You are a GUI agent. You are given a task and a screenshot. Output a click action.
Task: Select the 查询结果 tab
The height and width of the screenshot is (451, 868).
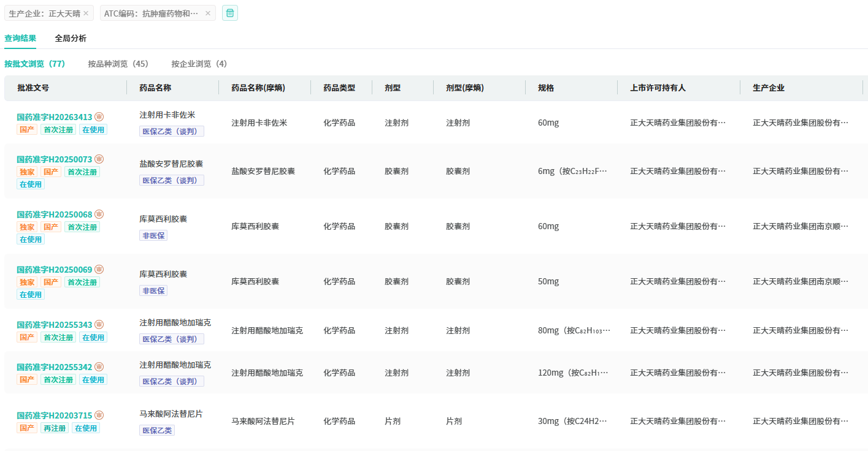click(20, 38)
